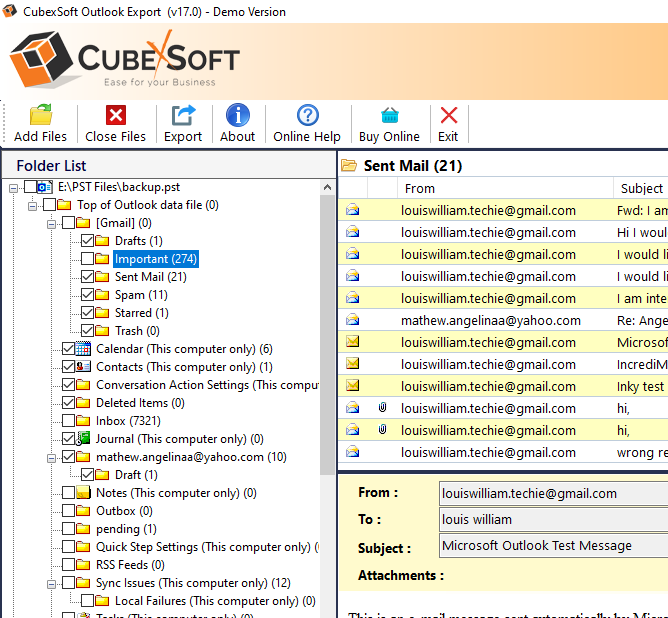Select the Hi I woul email row
The height and width of the screenshot is (618, 668).
coord(503,232)
